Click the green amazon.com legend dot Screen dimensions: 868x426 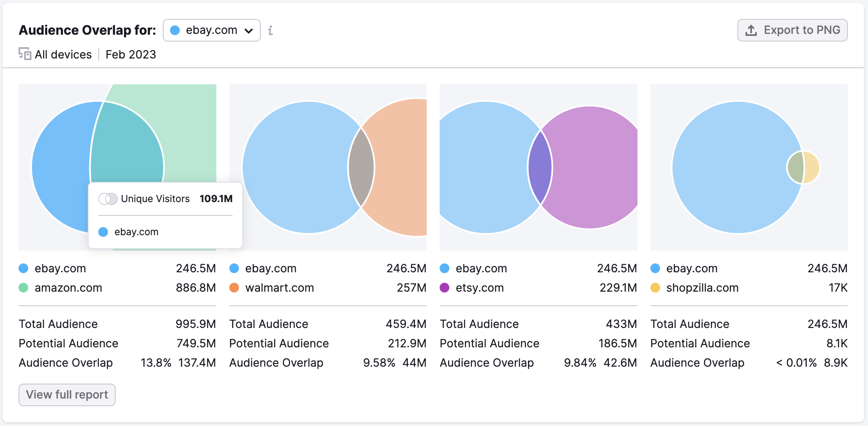point(23,288)
